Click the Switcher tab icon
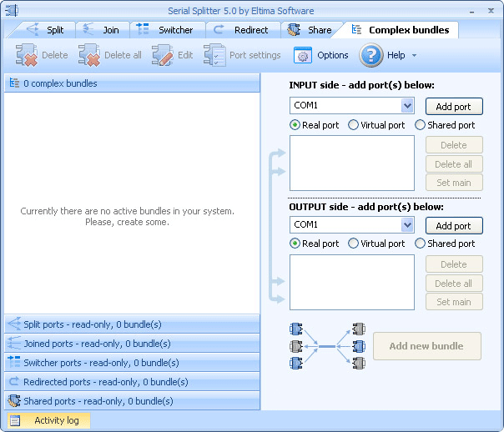504x432 pixels. click(143, 29)
